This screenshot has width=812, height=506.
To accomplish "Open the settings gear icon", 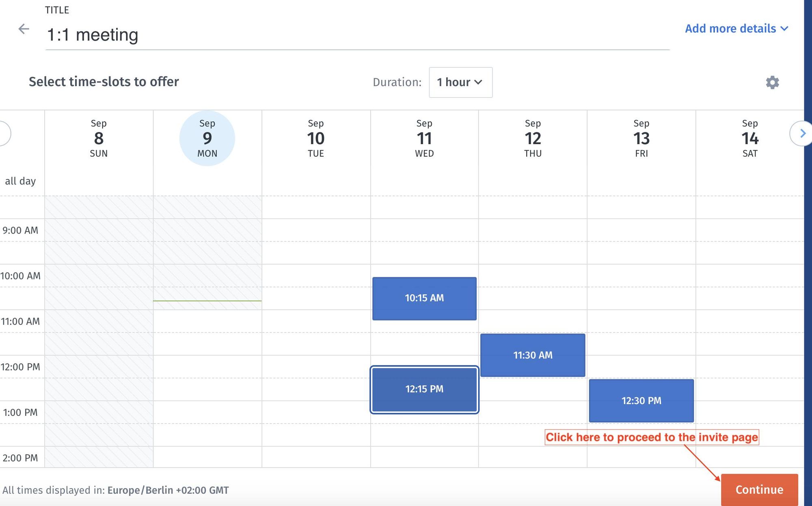I will pos(772,82).
